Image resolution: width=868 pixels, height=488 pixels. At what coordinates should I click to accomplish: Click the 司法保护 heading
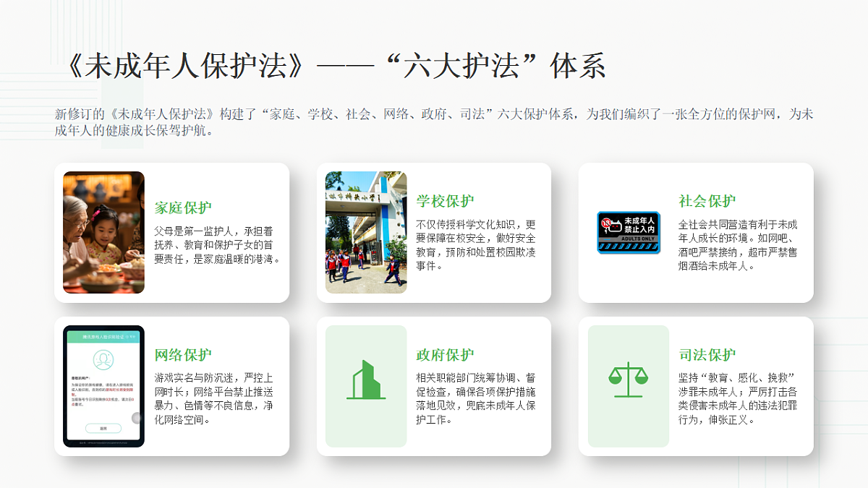(707, 355)
